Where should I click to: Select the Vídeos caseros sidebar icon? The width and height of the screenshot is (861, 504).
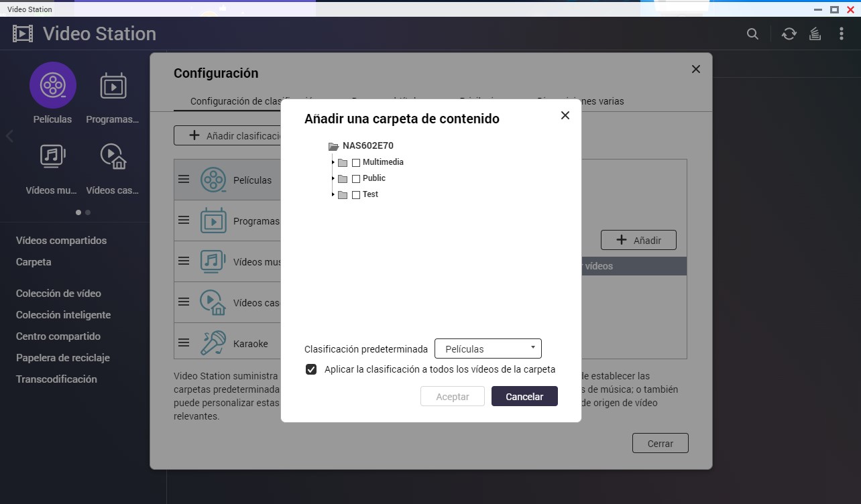tap(113, 155)
